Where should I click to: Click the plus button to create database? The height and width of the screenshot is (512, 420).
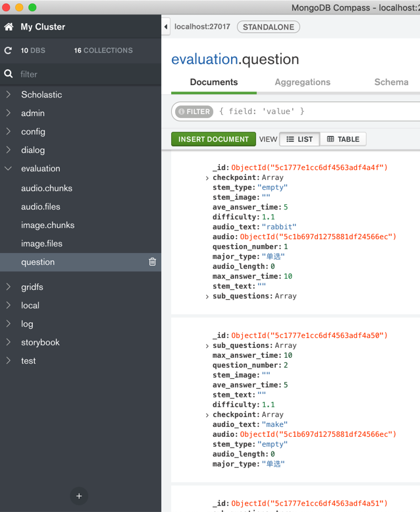click(x=79, y=496)
